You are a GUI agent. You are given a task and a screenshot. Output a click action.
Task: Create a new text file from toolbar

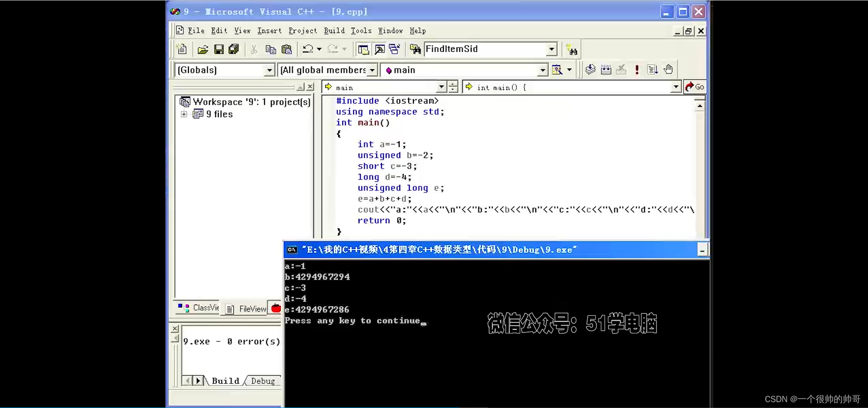182,49
